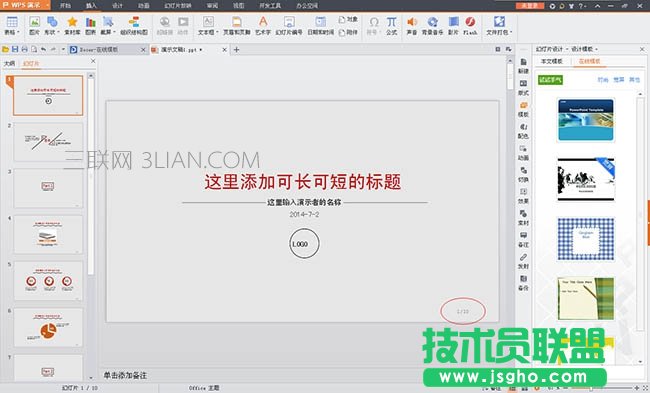Insert 声音 sound with speaker icon

click(x=412, y=22)
